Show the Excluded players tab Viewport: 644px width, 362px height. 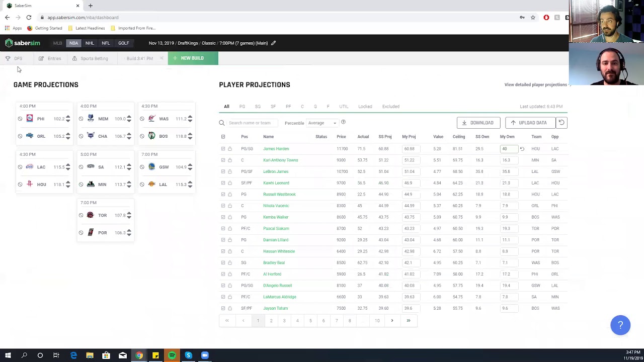(x=391, y=107)
